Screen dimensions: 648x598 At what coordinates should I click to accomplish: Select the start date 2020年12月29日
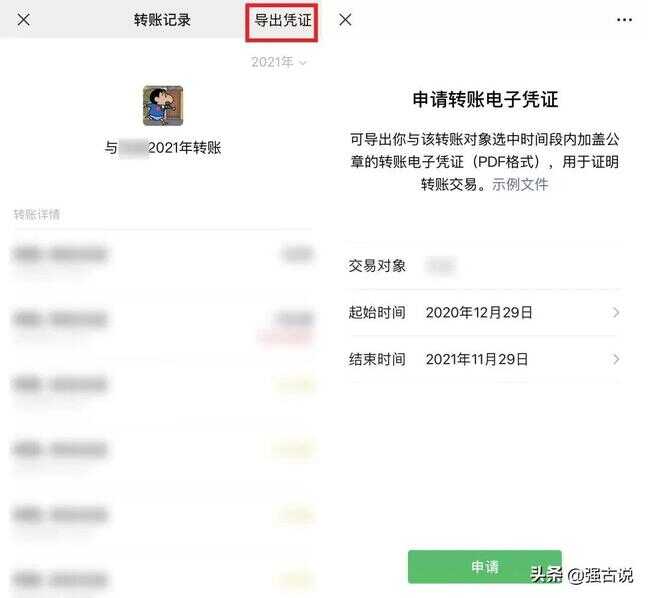479,312
